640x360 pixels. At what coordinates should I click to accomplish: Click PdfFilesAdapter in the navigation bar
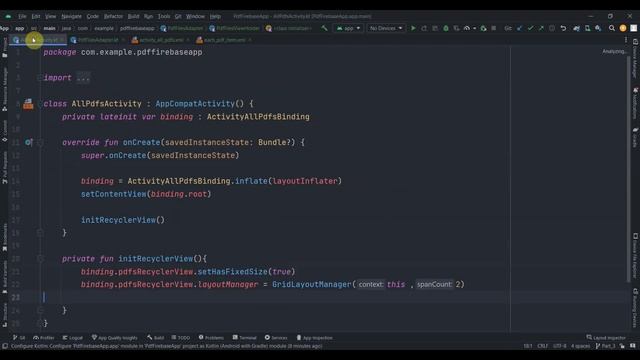click(182, 28)
